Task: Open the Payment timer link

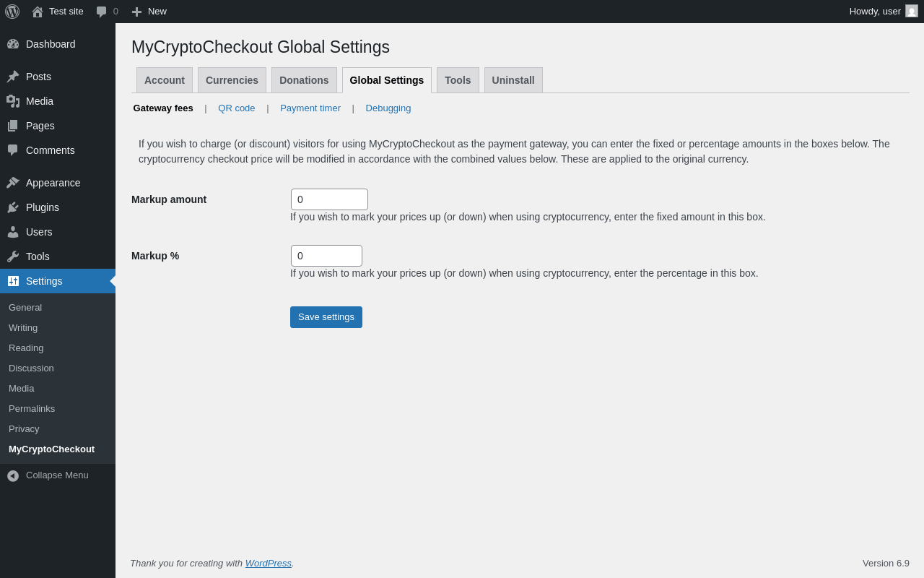Action: [x=310, y=108]
